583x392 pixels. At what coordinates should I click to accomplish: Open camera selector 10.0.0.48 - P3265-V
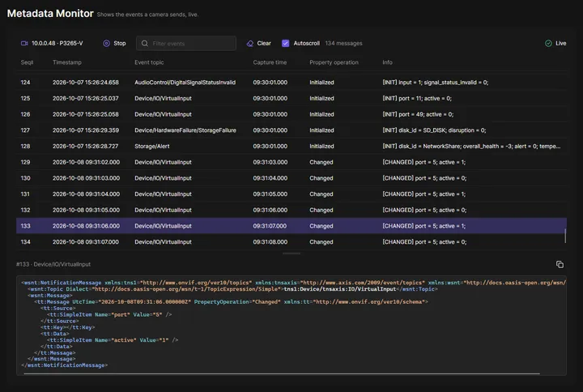[x=52, y=44]
